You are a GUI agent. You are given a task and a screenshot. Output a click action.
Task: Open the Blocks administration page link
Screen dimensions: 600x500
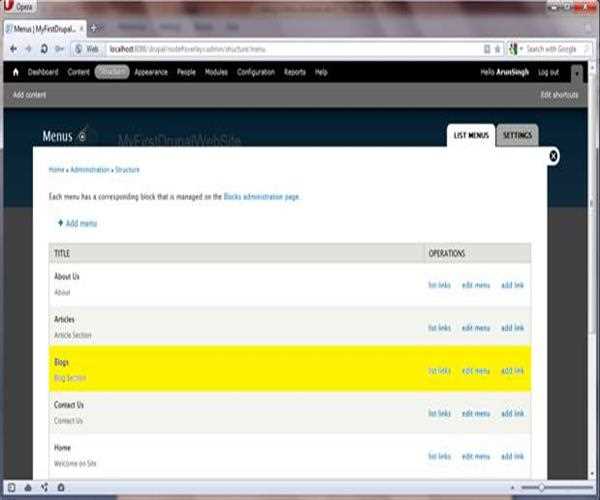(260, 197)
